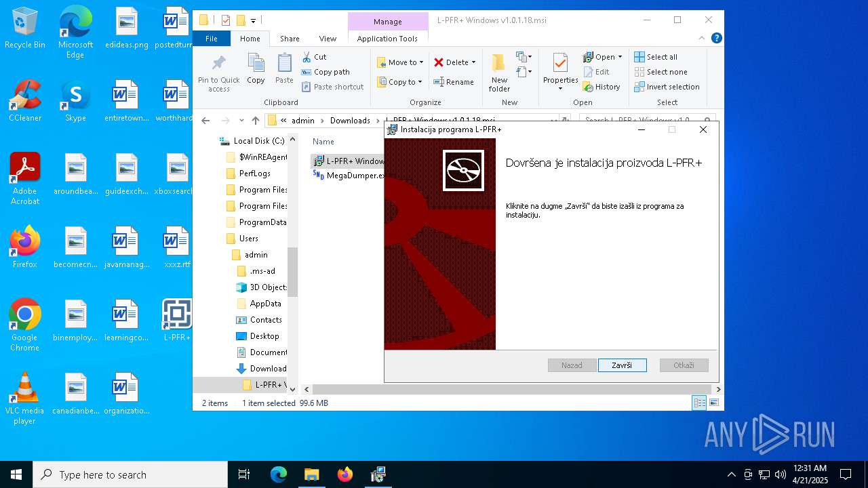Click Select none in the ribbon
The width and height of the screenshot is (868, 488).
point(660,72)
